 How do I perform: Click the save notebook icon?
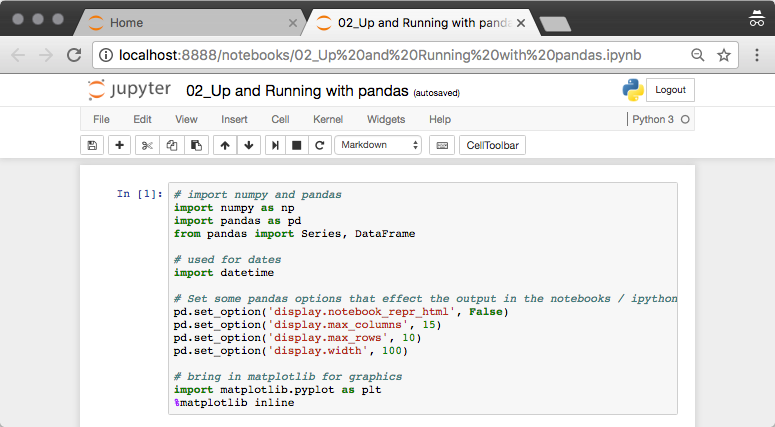[x=93, y=145]
